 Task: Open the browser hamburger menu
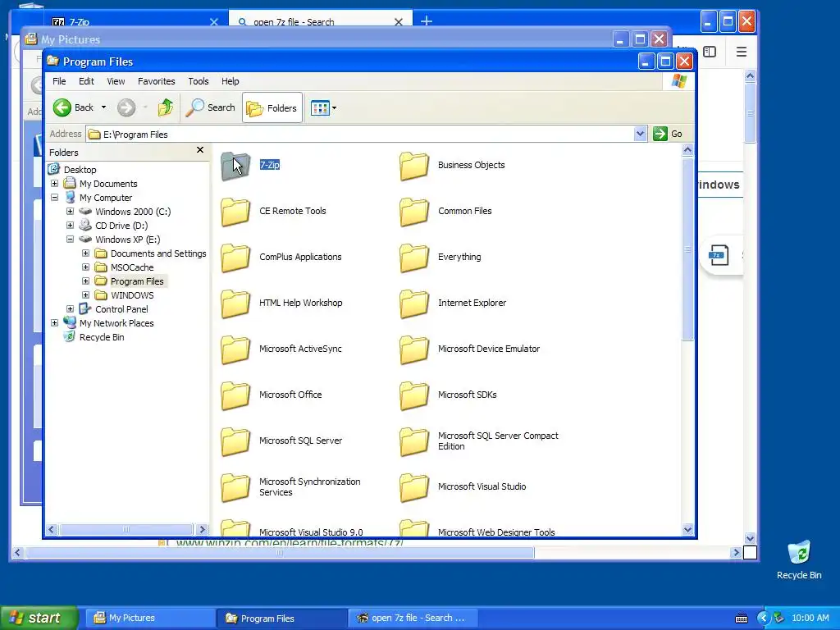[742, 52]
